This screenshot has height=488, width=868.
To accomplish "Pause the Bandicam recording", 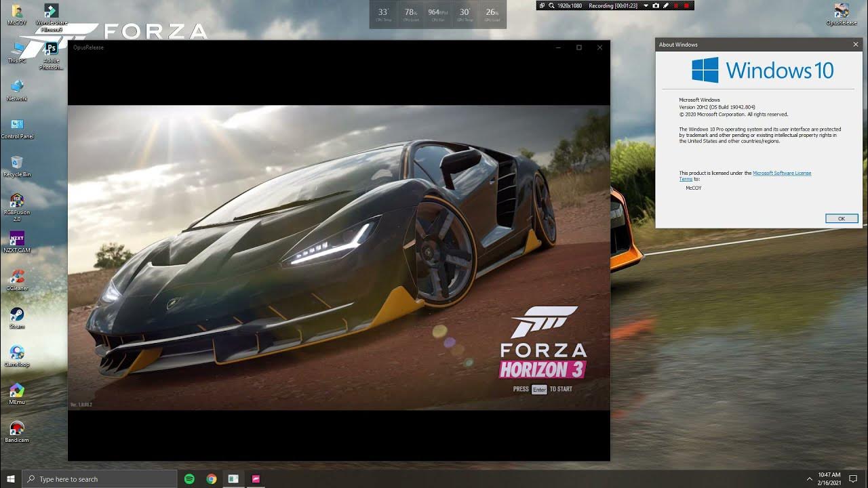I will tap(675, 5).
